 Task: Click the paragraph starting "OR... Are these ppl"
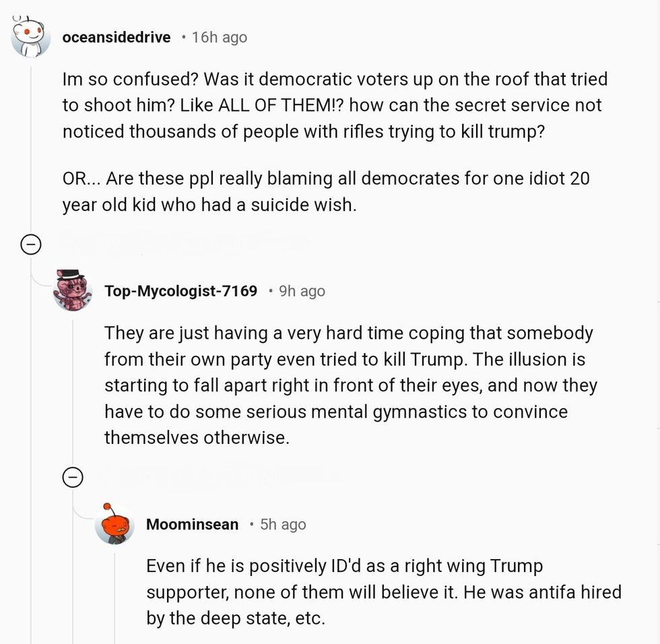[325, 193]
